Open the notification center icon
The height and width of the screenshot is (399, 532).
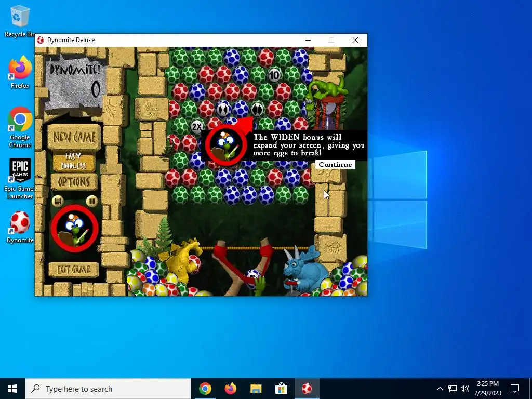515,389
